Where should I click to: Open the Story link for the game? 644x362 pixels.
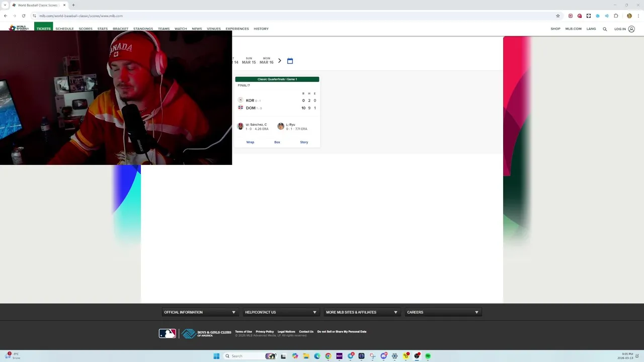[x=304, y=142]
